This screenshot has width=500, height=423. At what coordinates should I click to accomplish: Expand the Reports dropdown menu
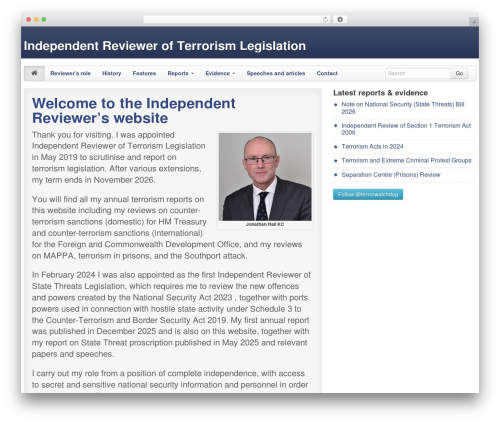pyautogui.click(x=180, y=73)
